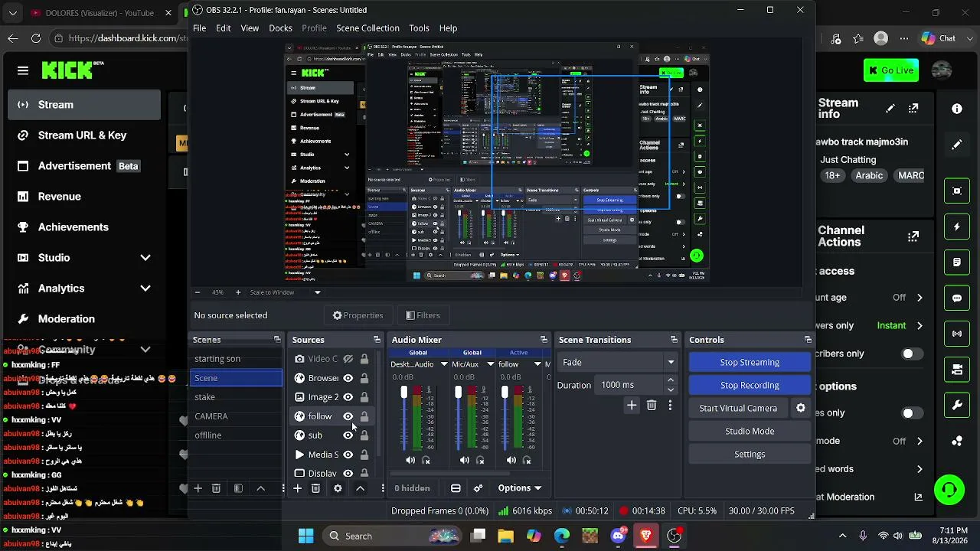Adjust Mic/Aux volume slider
Screen dimensions: 980x551
click(x=458, y=418)
